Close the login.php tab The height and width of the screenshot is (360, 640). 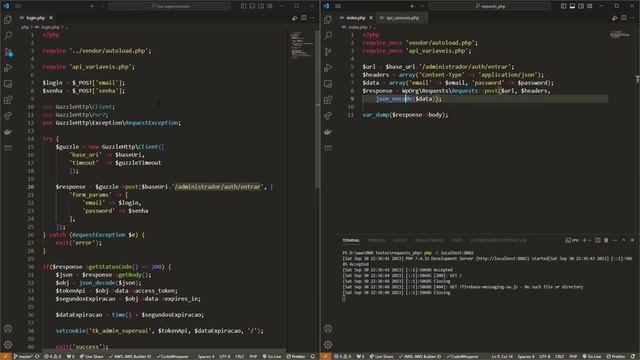[x=51, y=18]
